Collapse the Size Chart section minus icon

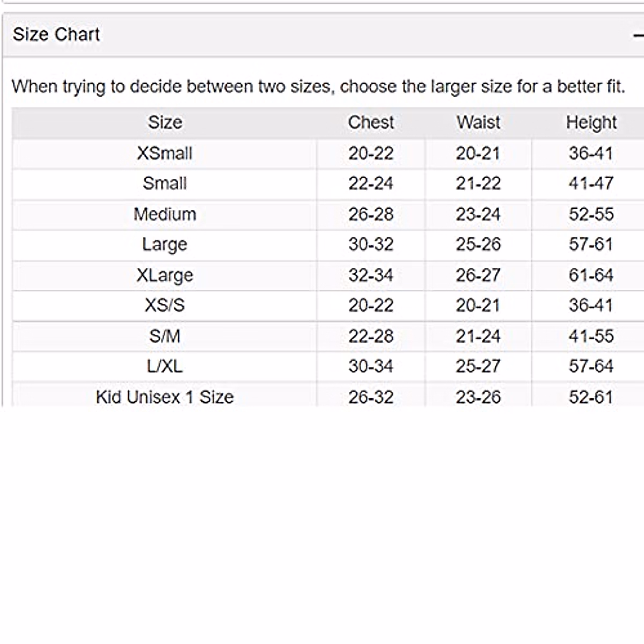pyautogui.click(x=639, y=35)
